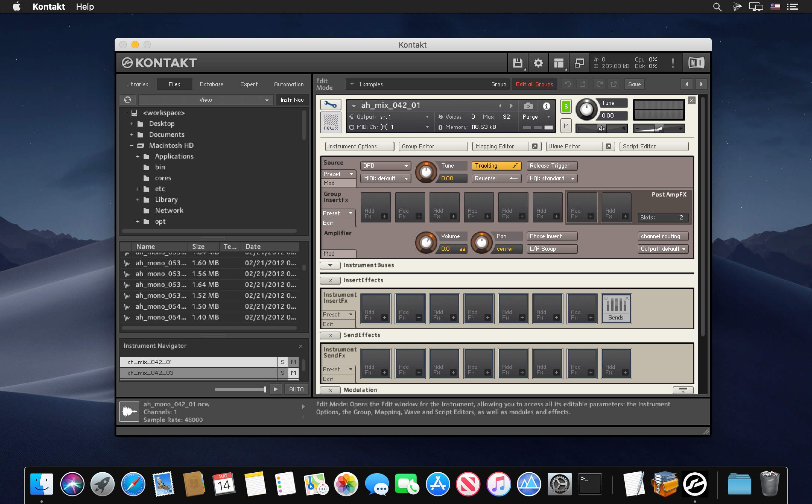This screenshot has height=504, width=812.
Task: Toggle L/R Swap in Amplifier
Action: coord(552,249)
